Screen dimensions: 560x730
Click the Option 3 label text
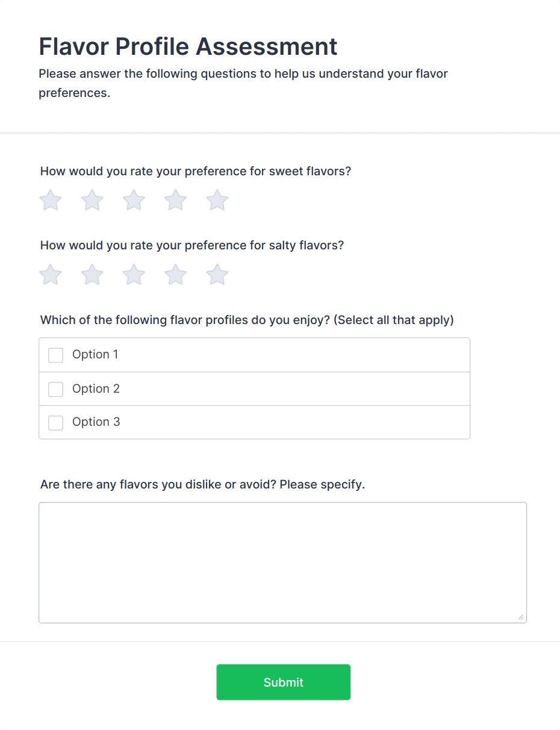click(96, 422)
